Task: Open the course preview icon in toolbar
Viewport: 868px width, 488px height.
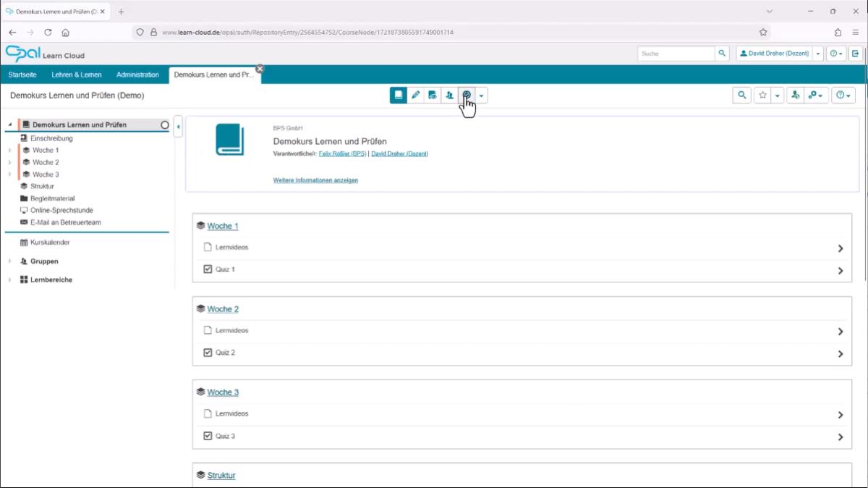Action: pos(433,95)
